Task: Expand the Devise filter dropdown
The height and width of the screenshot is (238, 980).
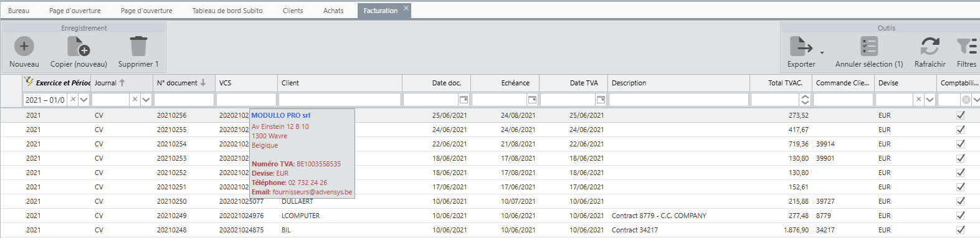Action: 930,100
